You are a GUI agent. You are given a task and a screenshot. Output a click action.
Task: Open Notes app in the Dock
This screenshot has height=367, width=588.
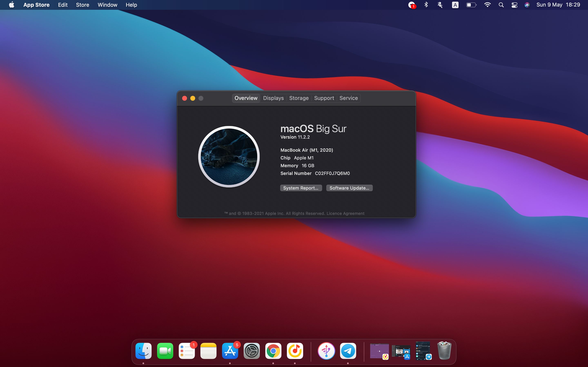pos(208,351)
